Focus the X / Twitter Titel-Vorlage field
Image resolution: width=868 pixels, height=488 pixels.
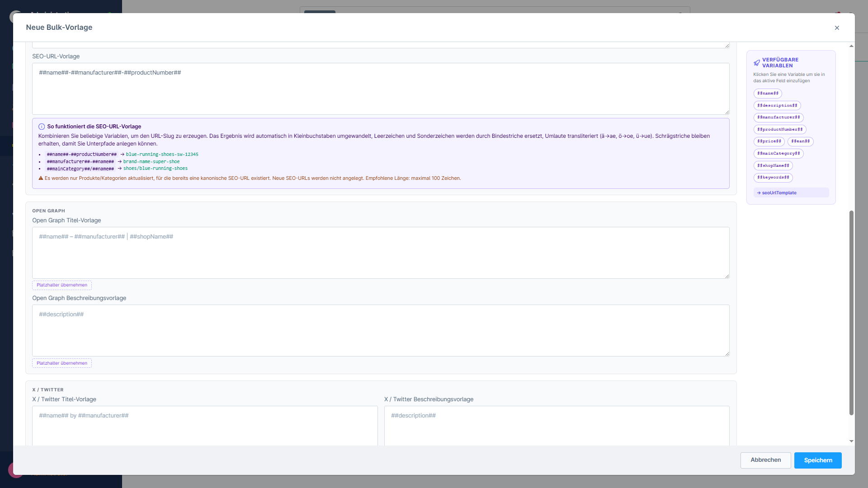tap(204, 425)
